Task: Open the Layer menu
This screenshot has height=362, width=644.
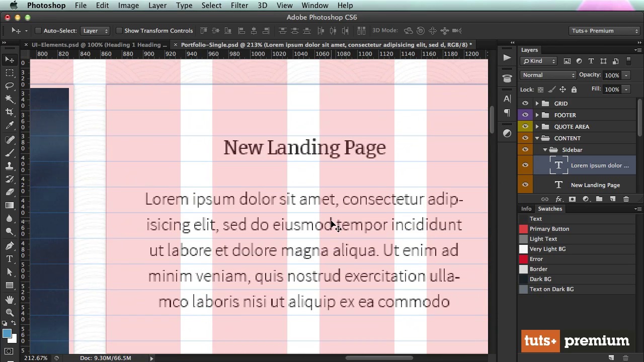Action: point(157,6)
